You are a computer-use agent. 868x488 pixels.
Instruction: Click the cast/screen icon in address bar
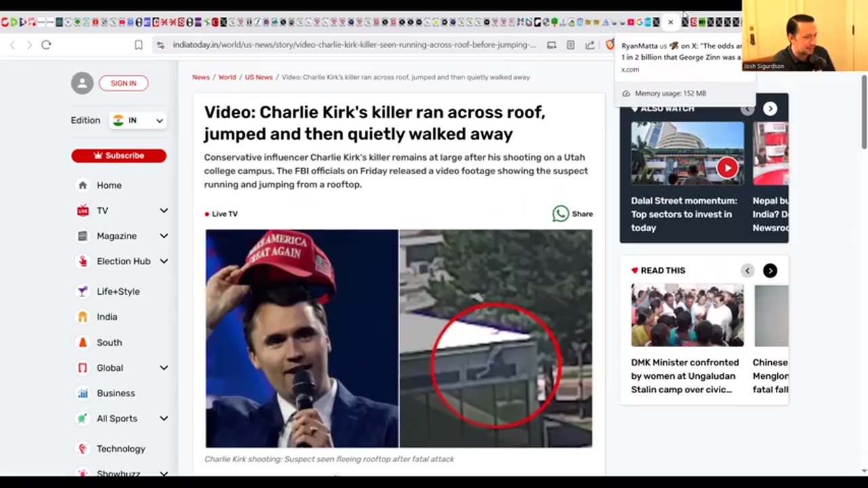[551, 45]
